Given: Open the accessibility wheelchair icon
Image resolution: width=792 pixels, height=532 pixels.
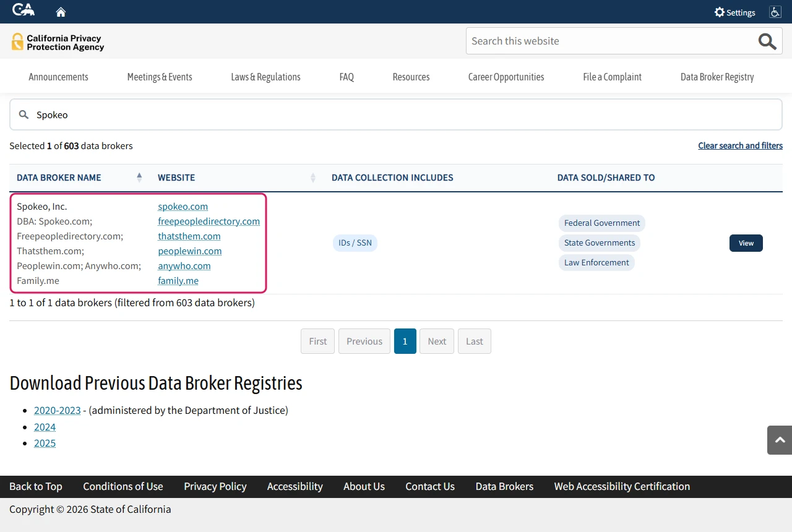Looking at the screenshot, I should pos(775,12).
